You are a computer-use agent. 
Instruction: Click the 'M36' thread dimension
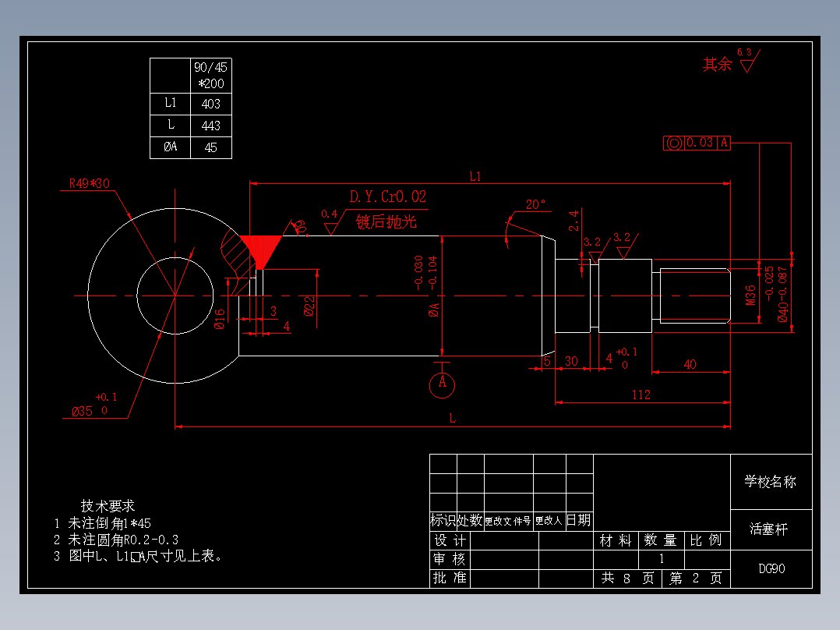[x=751, y=296]
